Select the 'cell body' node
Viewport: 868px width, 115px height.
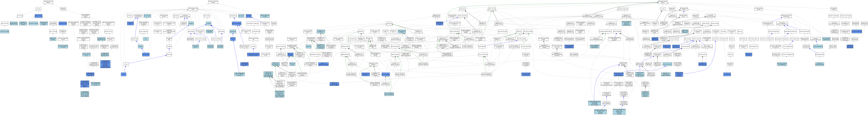130,16
